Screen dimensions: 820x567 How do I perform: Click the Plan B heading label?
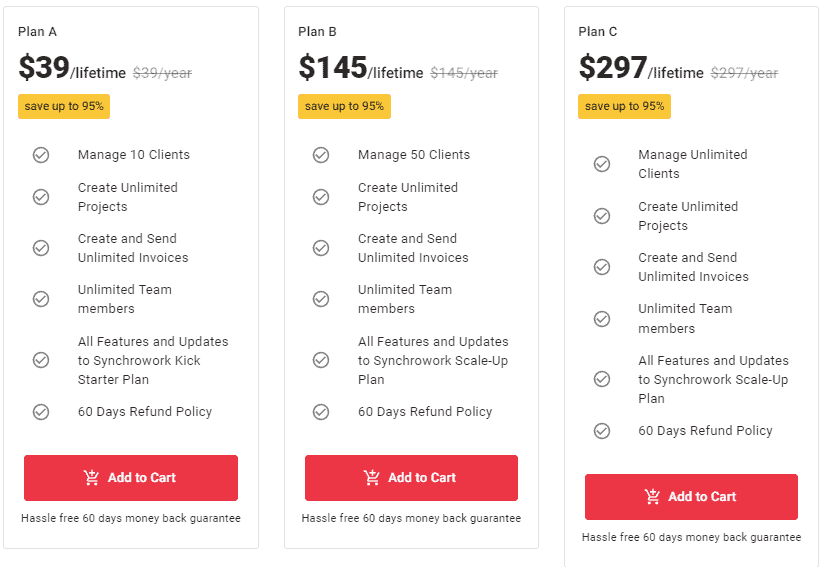point(317,31)
